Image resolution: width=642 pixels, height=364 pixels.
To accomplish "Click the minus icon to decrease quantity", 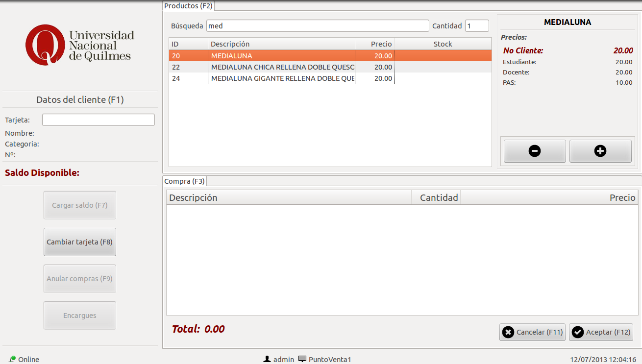I will coord(535,151).
